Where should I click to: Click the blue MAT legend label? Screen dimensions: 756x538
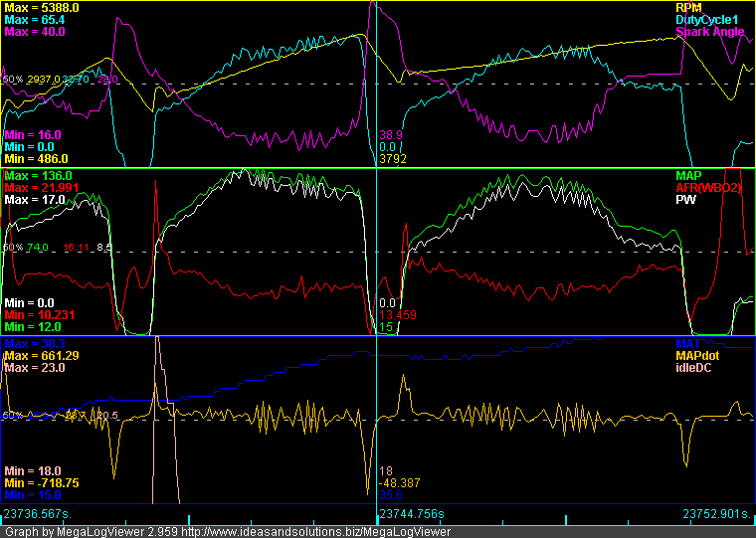(x=688, y=344)
